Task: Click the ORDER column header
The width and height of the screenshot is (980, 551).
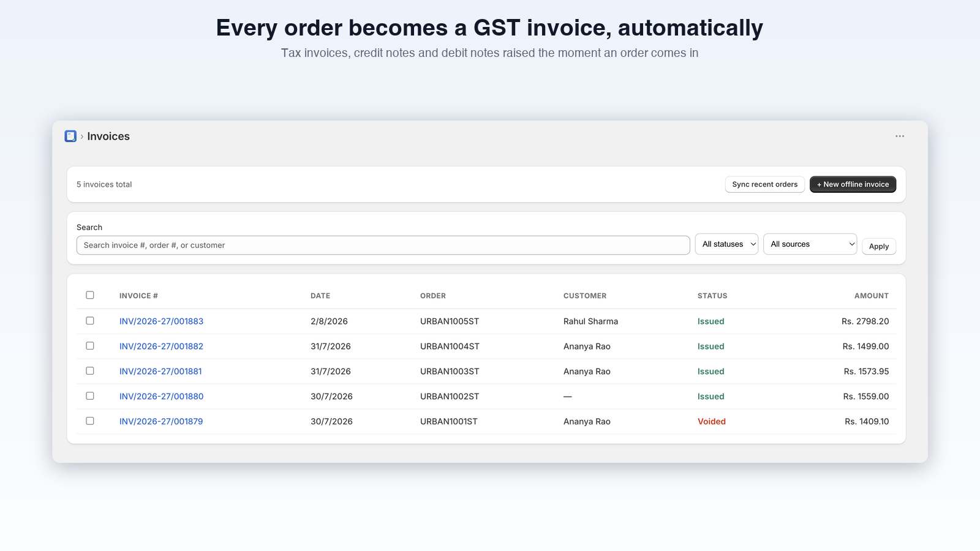Action: pyautogui.click(x=433, y=296)
